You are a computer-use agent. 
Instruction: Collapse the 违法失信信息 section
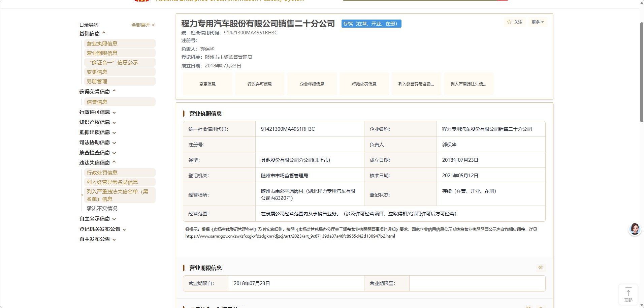[x=98, y=162]
